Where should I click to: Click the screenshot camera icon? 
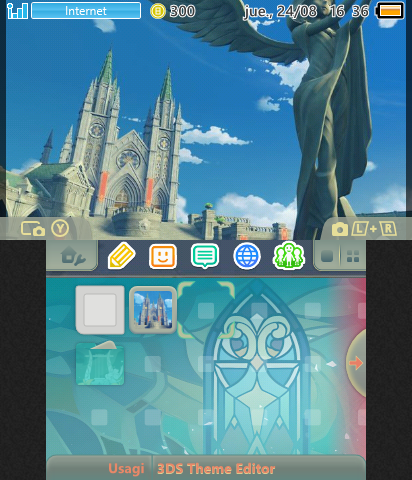340,229
